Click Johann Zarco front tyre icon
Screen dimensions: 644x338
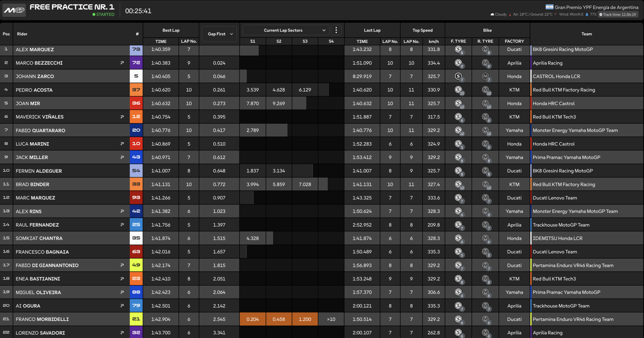pyautogui.click(x=459, y=76)
